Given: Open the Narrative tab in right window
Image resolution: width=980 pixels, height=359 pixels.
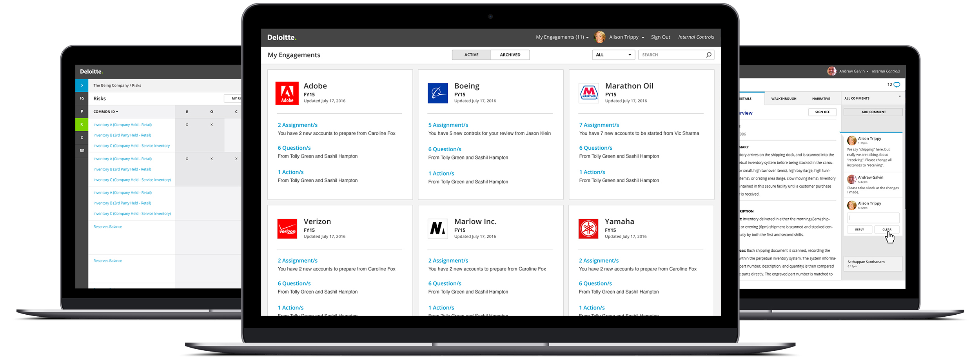Looking at the screenshot, I should point(821,99).
